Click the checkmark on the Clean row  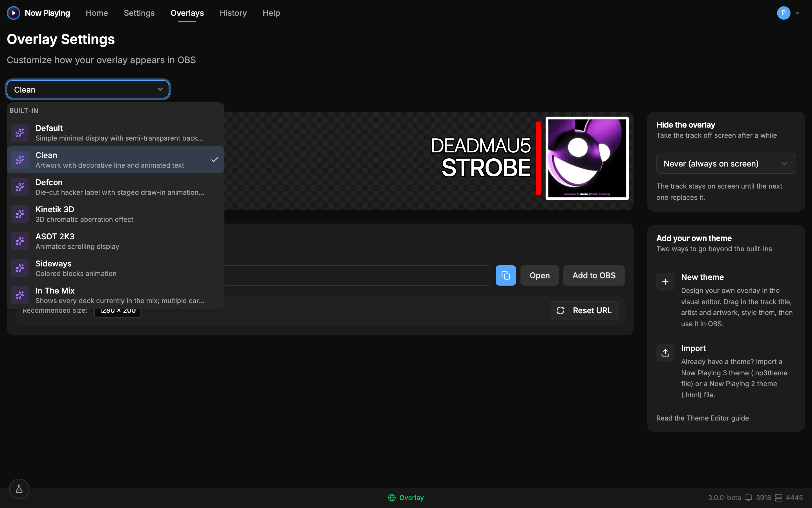click(215, 159)
